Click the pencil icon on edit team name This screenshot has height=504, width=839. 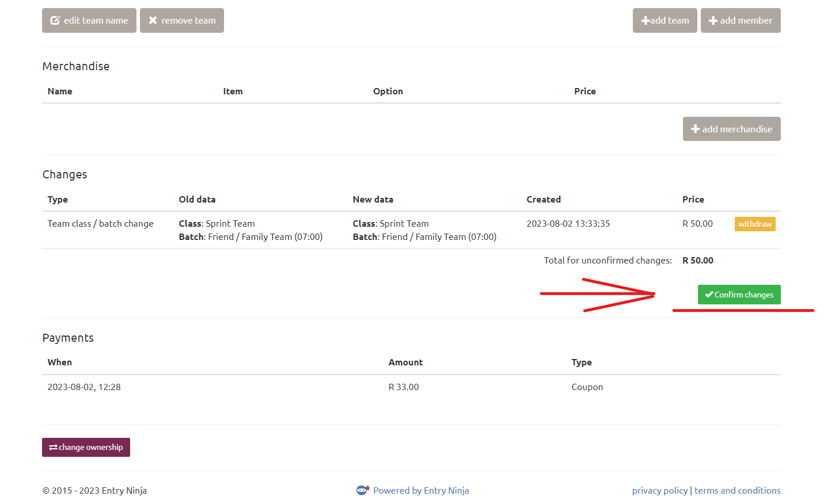[55, 21]
